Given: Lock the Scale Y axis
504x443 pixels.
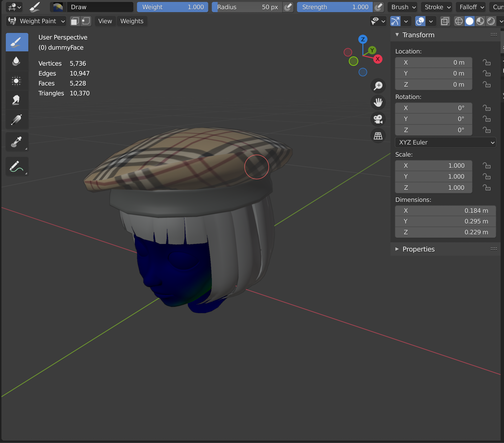Looking at the screenshot, I should point(487,177).
